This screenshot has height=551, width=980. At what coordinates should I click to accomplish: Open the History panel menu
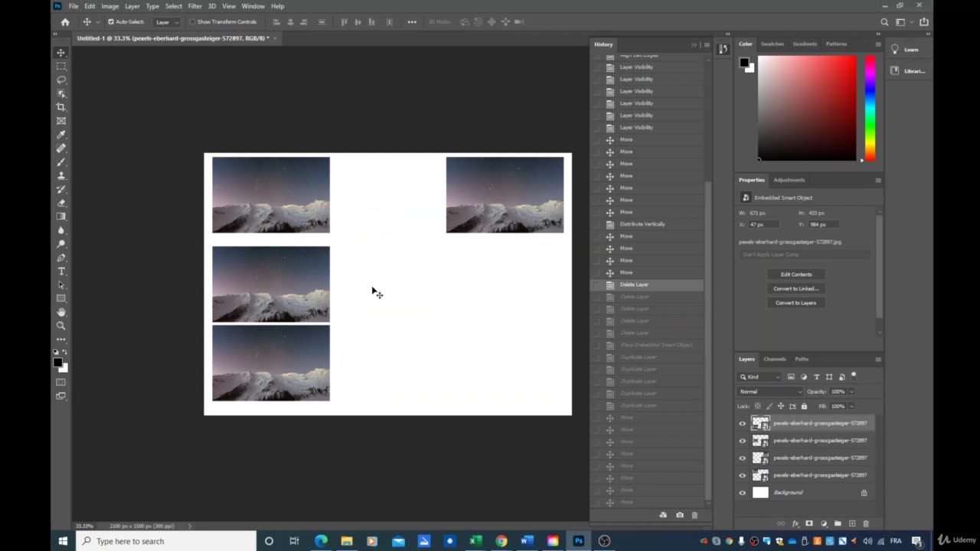point(707,44)
